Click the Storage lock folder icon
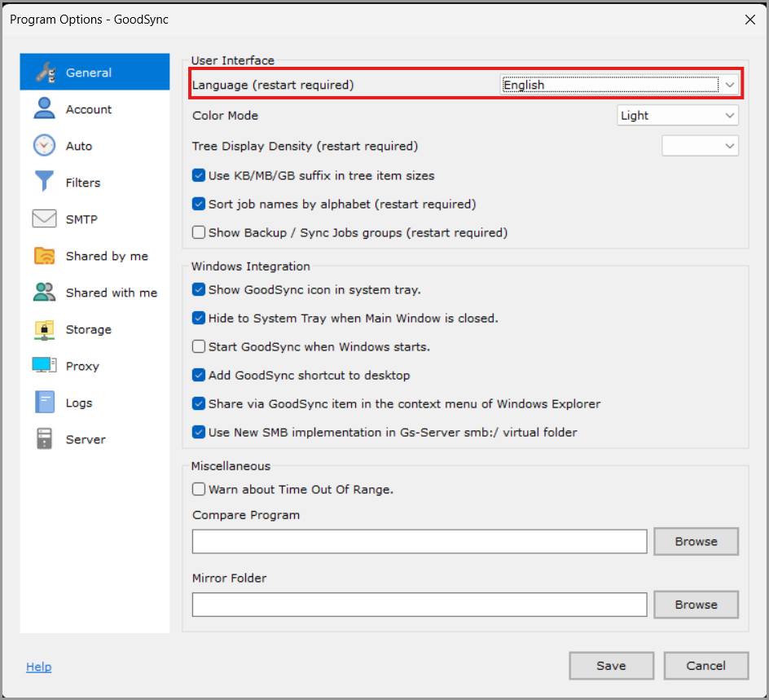 point(44,329)
